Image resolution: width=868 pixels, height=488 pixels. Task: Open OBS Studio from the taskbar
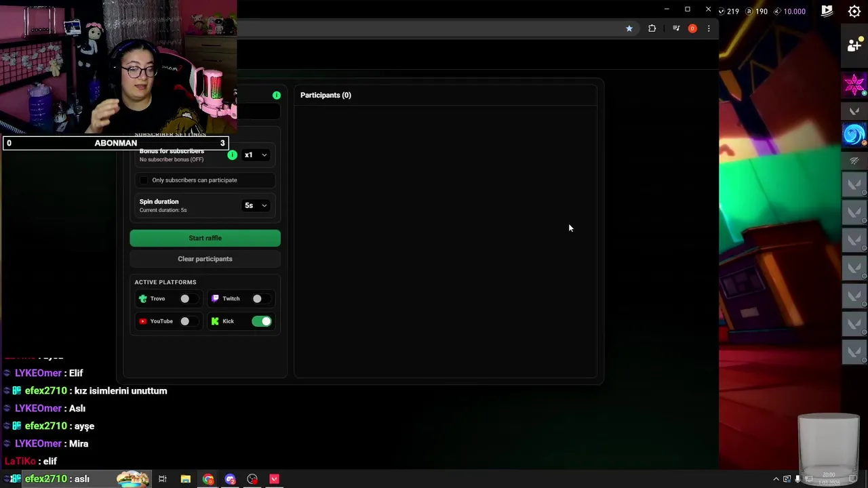coord(252,479)
